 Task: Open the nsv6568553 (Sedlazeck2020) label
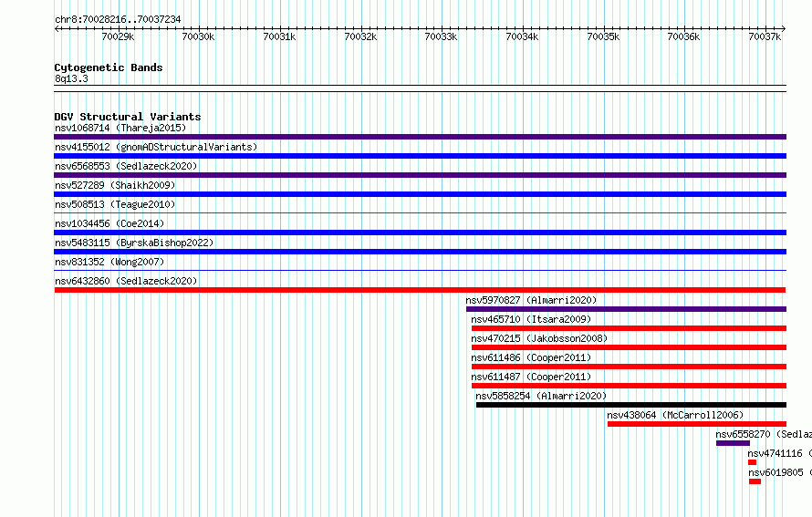(126, 166)
